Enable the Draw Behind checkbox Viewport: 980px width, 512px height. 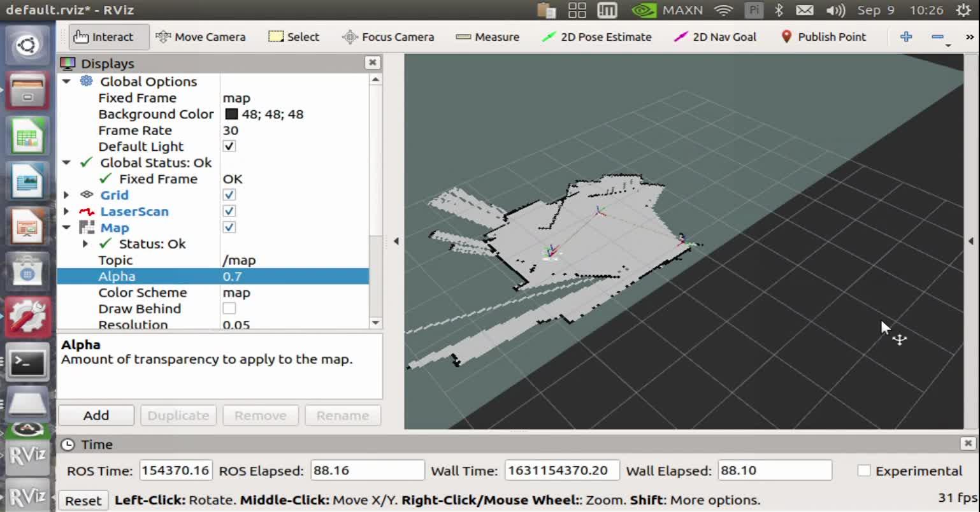click(x=229, y=309)
